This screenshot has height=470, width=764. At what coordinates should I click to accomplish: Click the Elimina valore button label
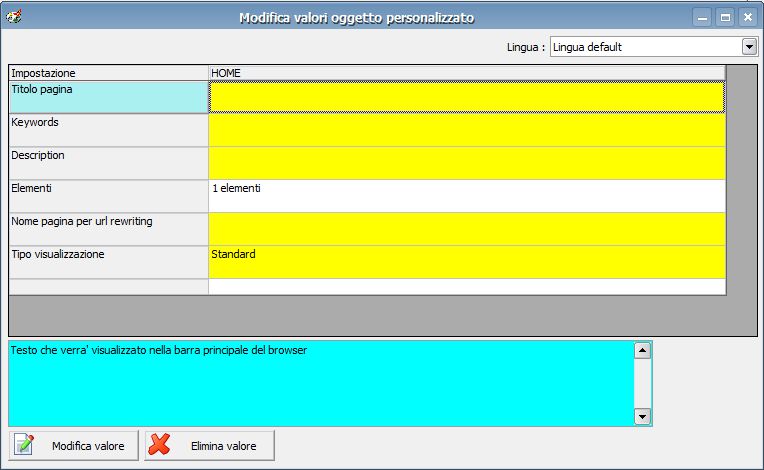(224, 446)
